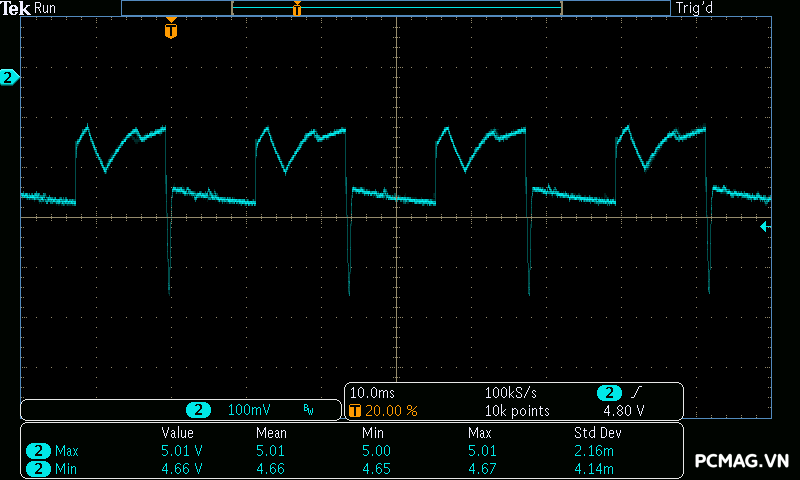Click the Run acquisition status label
The image size is (800, 480).
click(x=46, y=8)
